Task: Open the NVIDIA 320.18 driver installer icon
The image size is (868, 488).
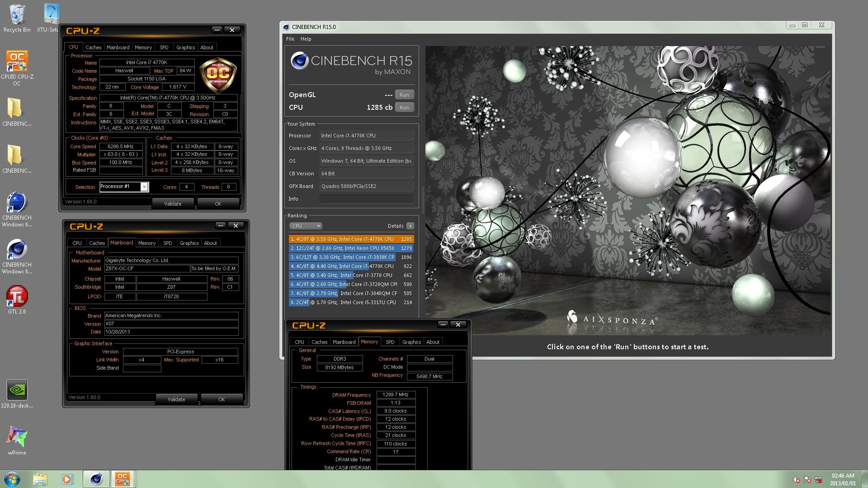Action: [17, 394]
